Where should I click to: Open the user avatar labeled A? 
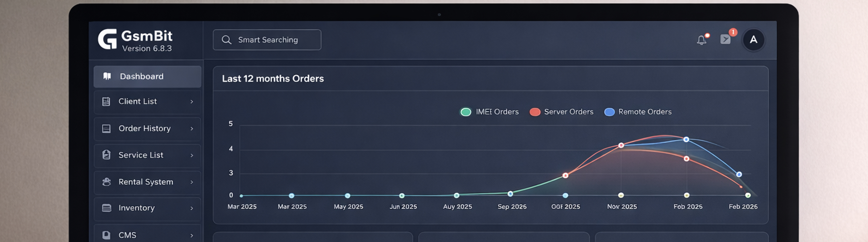753,40
